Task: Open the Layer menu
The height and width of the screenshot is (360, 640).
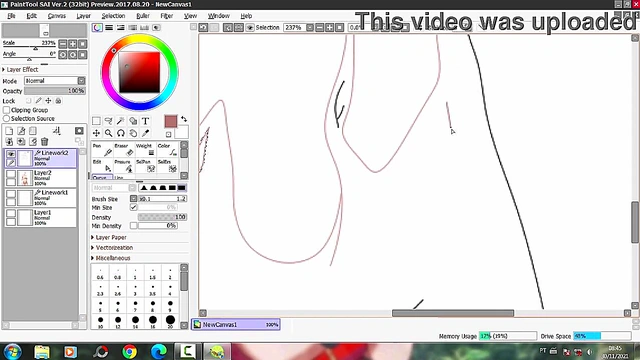Action: (83, 16)
